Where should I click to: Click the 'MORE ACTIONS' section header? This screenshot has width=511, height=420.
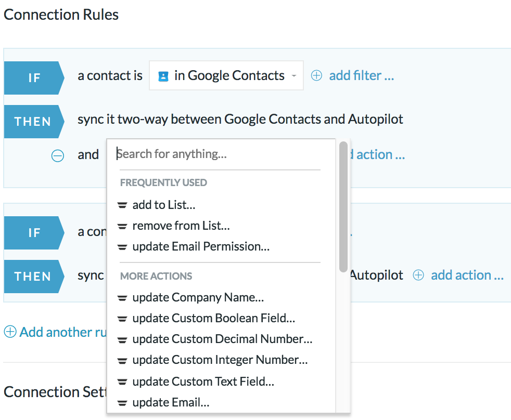156,276
